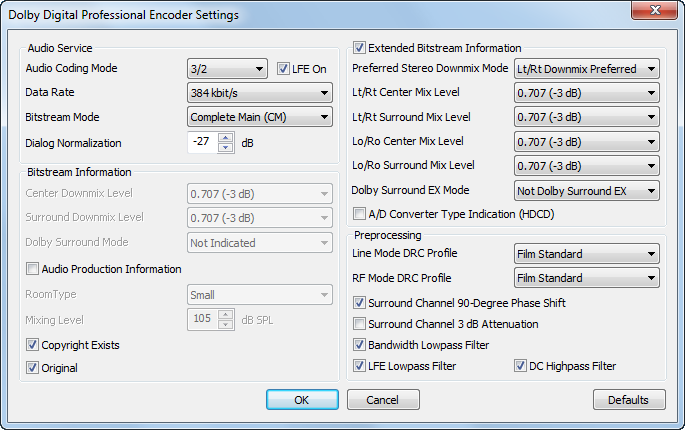
Task: Enable Audio Production Information checkbox
Action: 32,269
